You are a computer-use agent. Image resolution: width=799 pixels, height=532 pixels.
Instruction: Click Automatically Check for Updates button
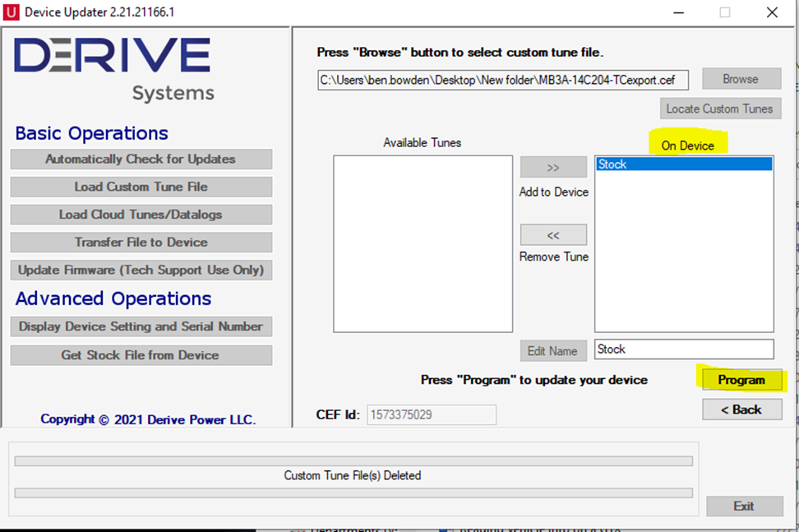tap(141, 159)
